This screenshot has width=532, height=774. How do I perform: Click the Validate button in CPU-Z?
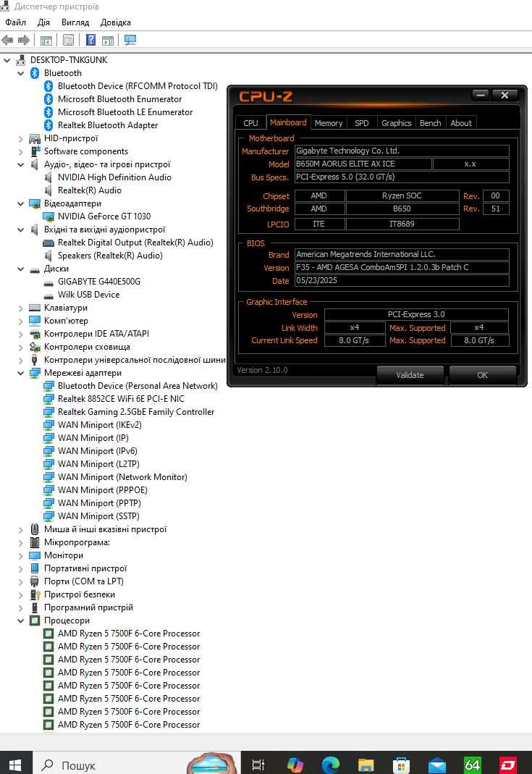click(410, 374)
